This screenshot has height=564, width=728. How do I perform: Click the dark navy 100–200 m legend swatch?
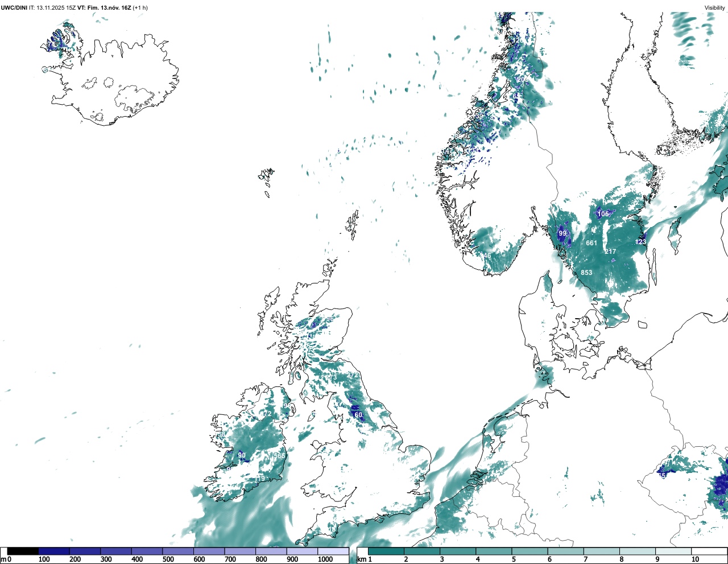54,551
